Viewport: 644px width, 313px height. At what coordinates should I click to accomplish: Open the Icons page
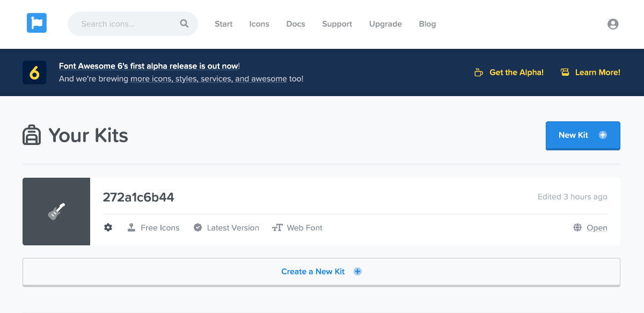coord(259,24)
